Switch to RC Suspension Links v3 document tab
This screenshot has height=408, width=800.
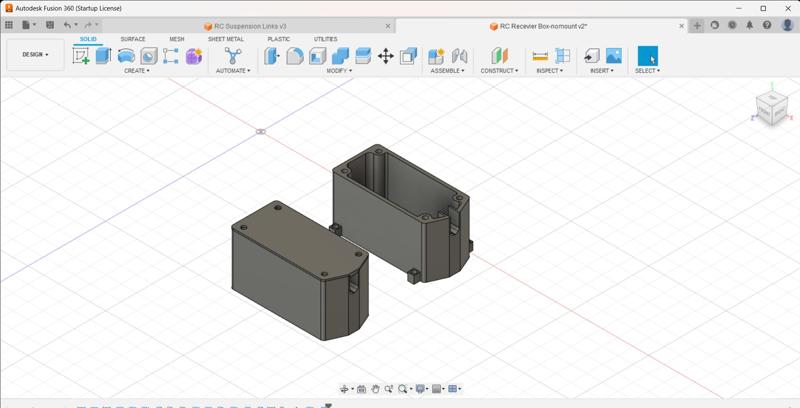(250, 26)
